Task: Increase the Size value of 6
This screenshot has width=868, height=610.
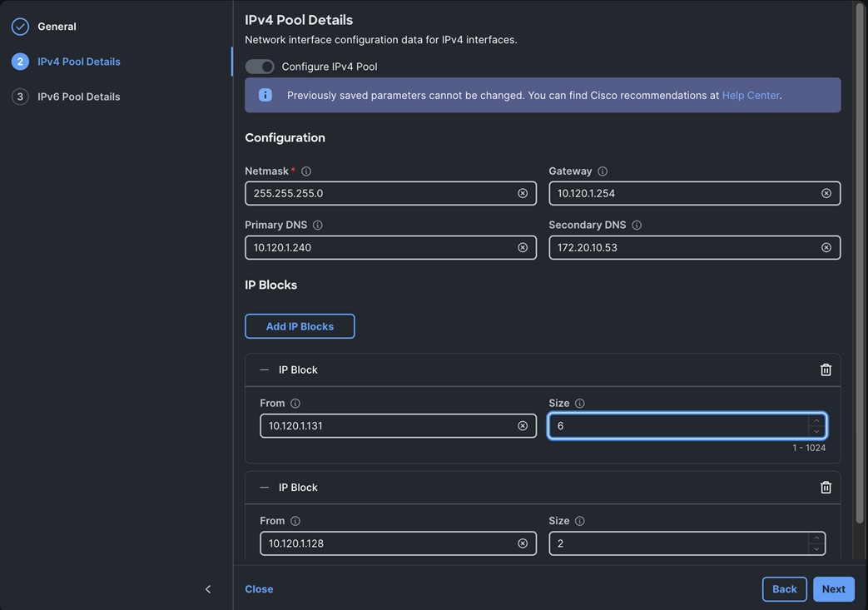Action: pyautogui.click(x=816, y=421)
